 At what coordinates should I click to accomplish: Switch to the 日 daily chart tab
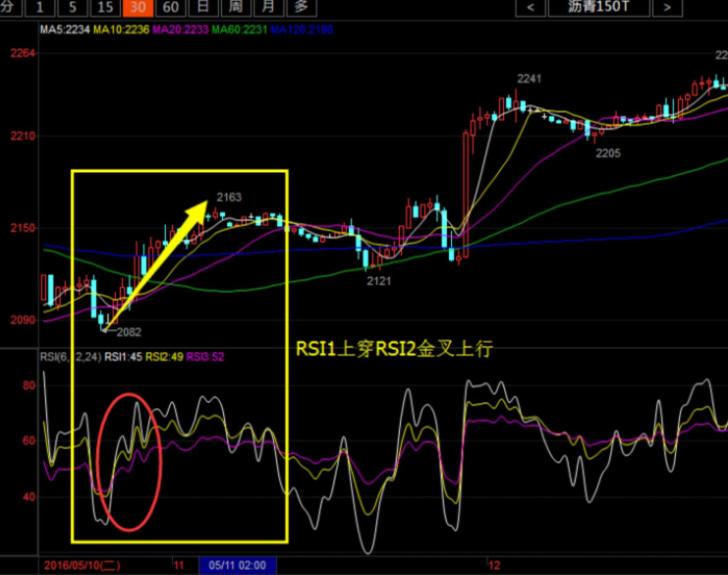tap(203, 7)
